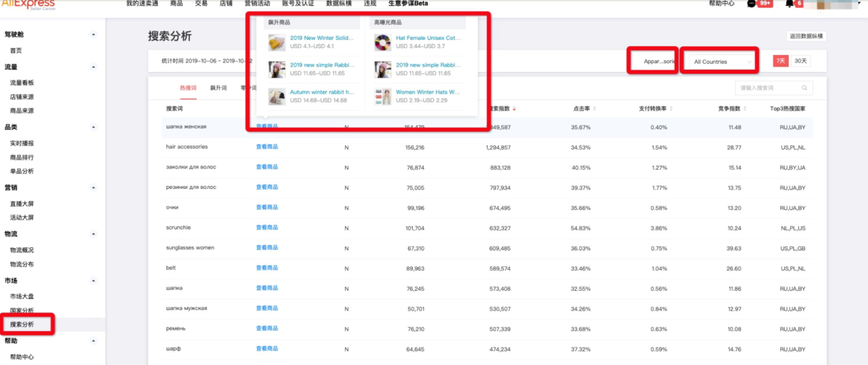Select 搜索分析 in the left sidebar
868x365 pixels.
pos(22,324)
